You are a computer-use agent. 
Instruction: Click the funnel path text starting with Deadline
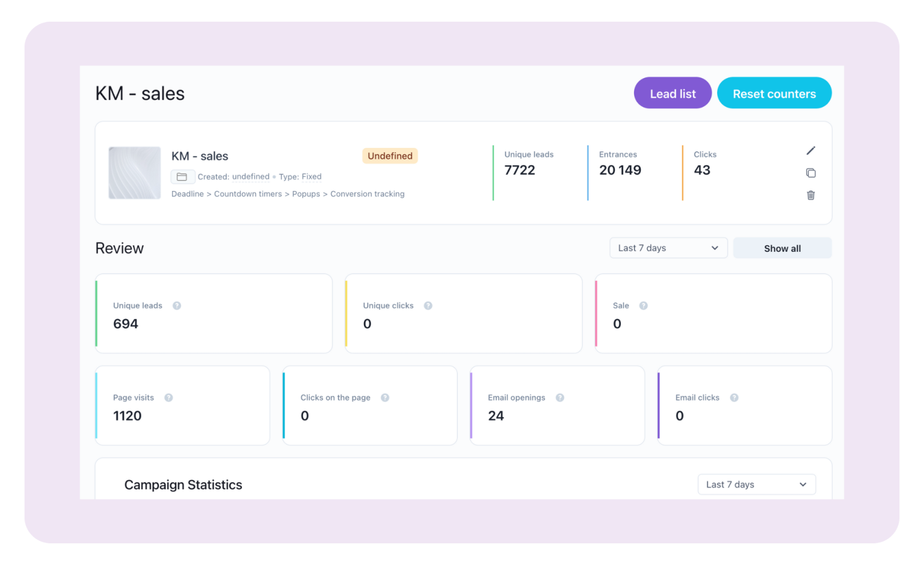pyautogui.click(x=288, y=194)
